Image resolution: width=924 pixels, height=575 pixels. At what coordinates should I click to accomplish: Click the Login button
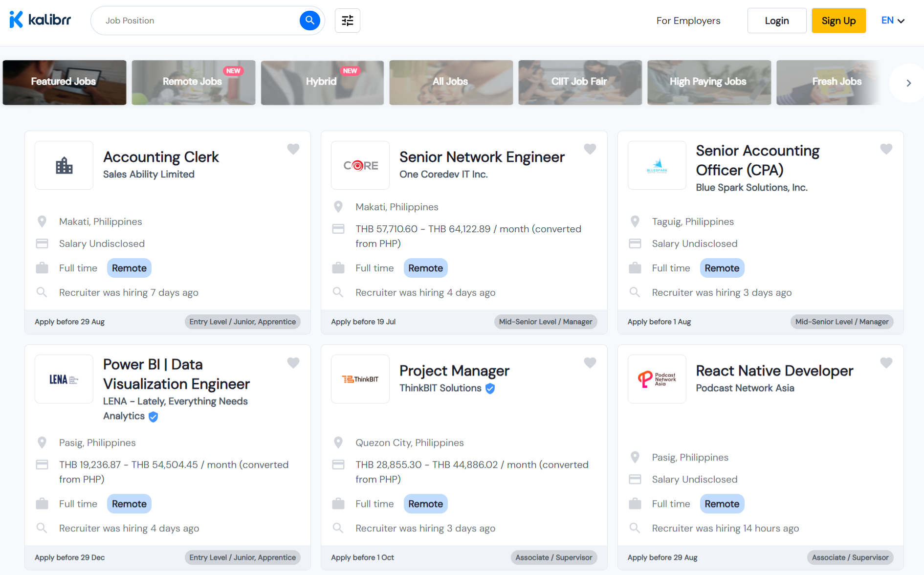pos(777,21)
